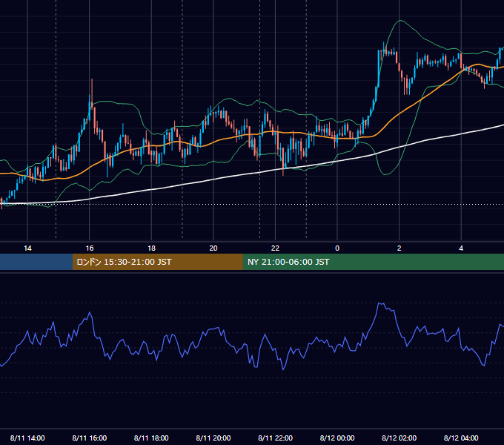Image resolution: width=504 pixels, height=445 pixels.
Task: Click the NY 21:00-06:00 JST session bar
Action: point(373,262)
